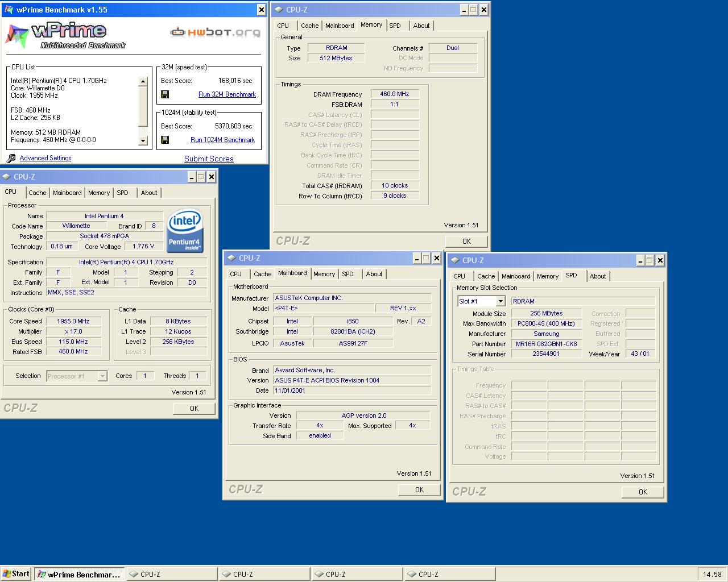This screenshot has width=728, height=582.
Task: Click OK in the Memory tab window
Action: click(466, 241)
